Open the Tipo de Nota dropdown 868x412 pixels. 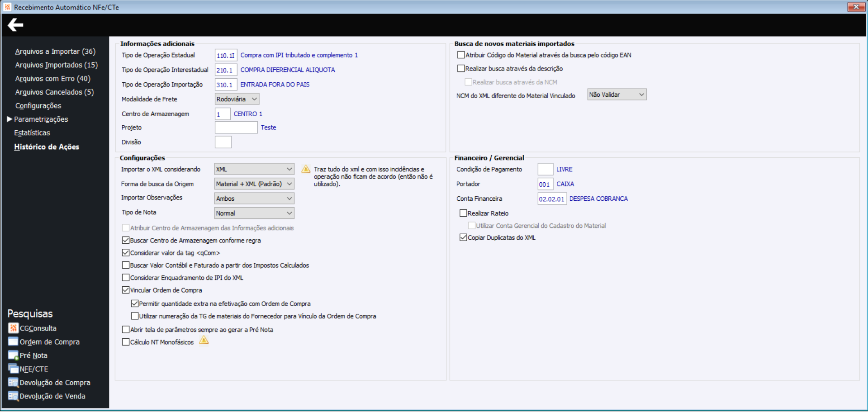tap(254, 213)
